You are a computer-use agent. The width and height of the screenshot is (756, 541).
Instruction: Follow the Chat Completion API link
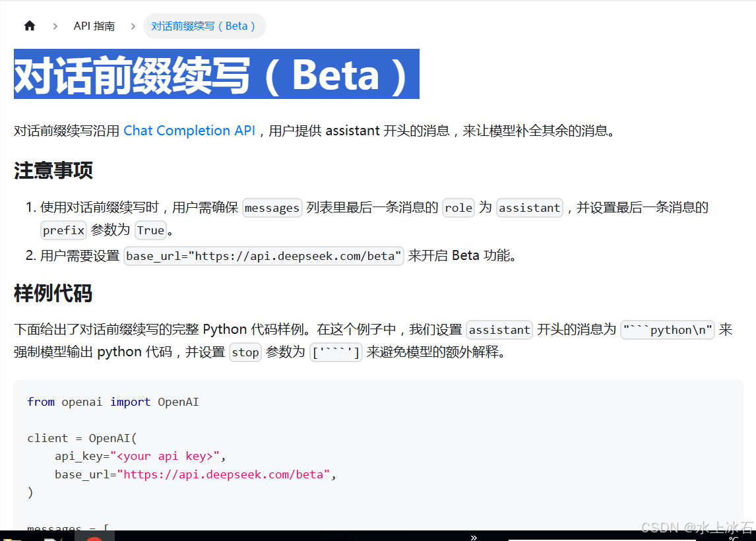(x=189, y=131)
